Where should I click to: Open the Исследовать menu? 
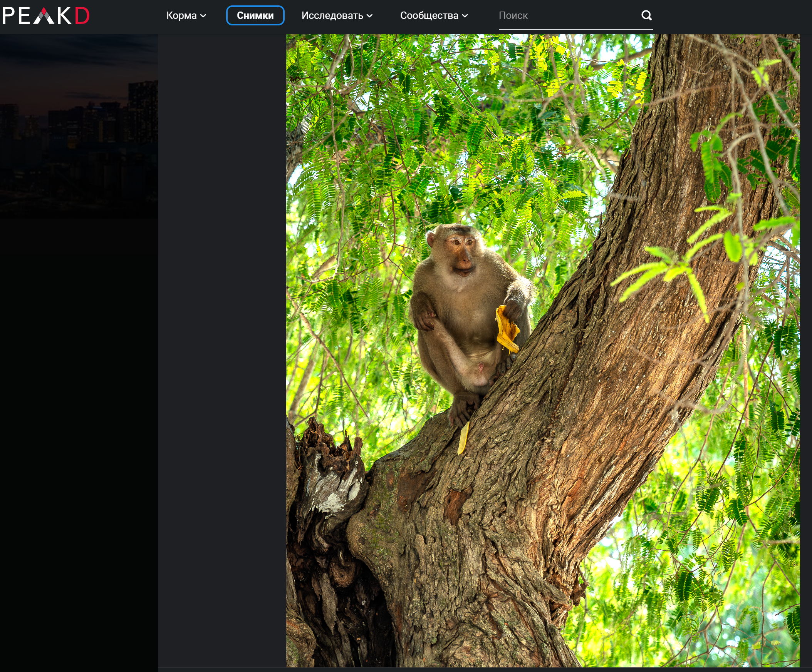tap(332, 16)
